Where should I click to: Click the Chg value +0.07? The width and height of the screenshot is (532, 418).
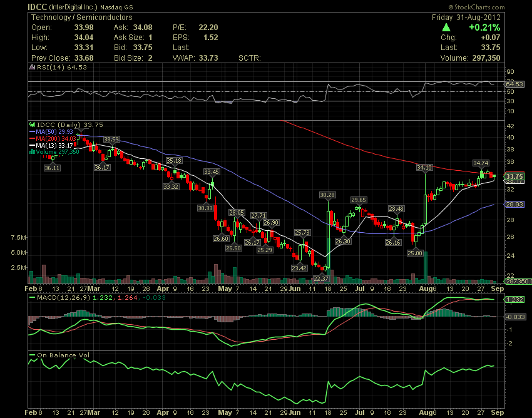[x=490, y=38]
